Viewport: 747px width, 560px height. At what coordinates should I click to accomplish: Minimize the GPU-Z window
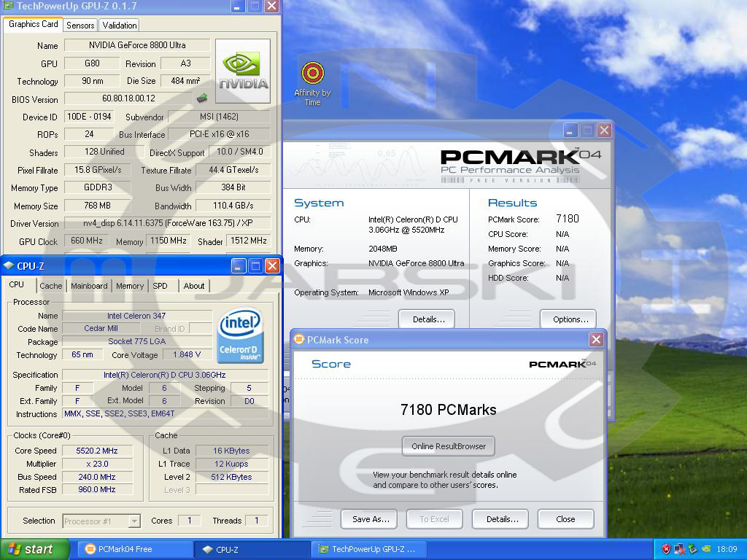pyautogui.click(x=238, y=6)
